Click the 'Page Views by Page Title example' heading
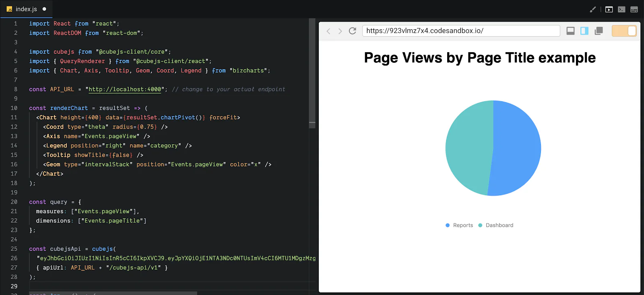The image size is (644, 295). [x=480, y=58]
